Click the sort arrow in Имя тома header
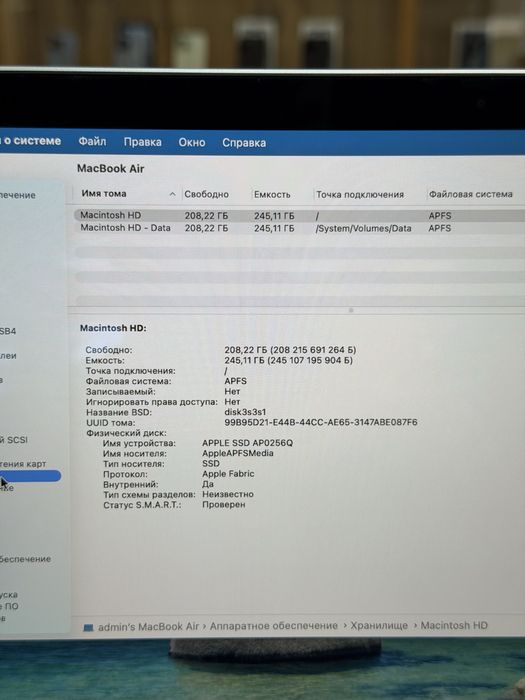 point(172,194)
